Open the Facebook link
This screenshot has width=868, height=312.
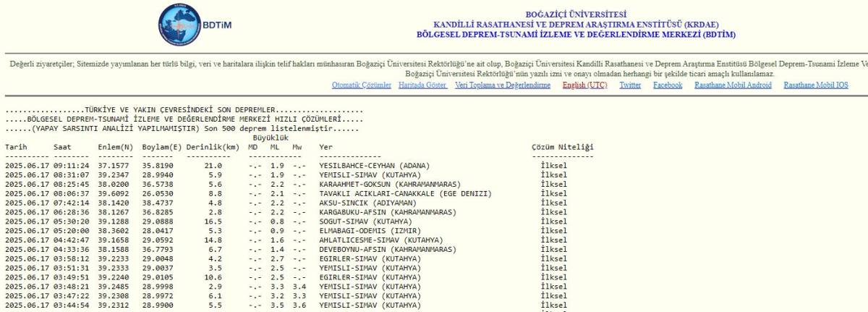668,85
